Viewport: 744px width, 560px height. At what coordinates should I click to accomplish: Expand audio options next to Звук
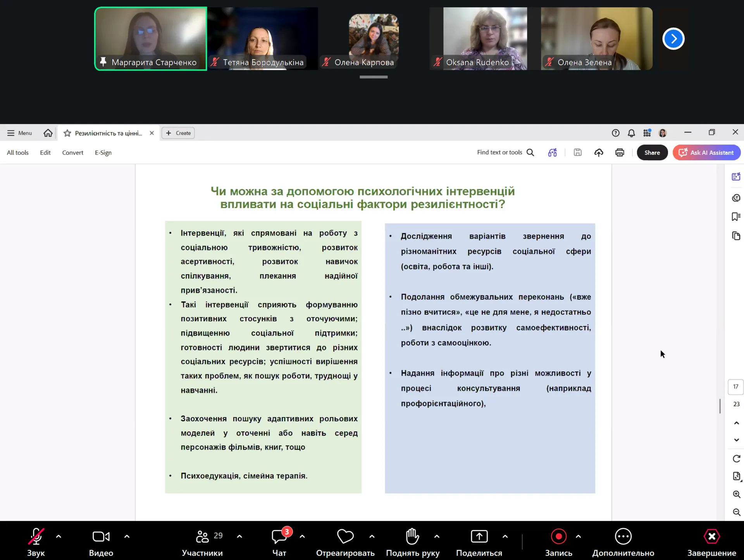click(x=59, y=536)
